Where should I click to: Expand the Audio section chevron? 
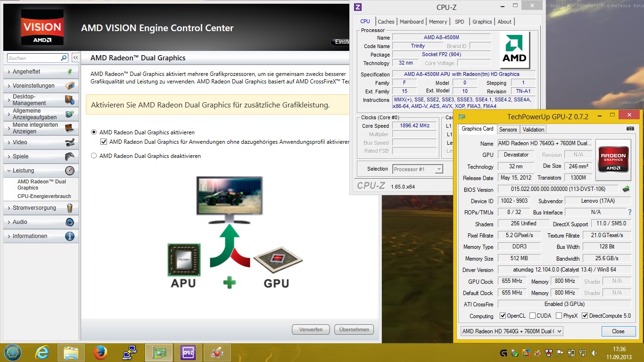tap(9, 222)
